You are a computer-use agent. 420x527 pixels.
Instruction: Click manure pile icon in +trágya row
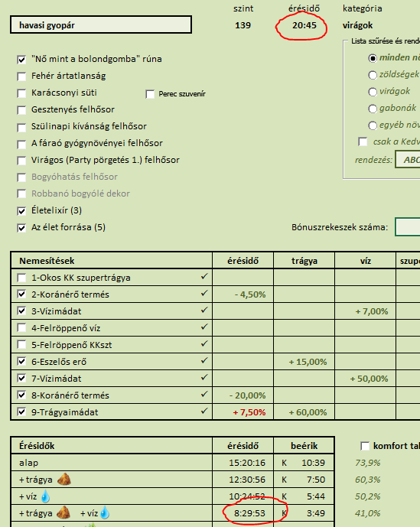tap(64, 479)
